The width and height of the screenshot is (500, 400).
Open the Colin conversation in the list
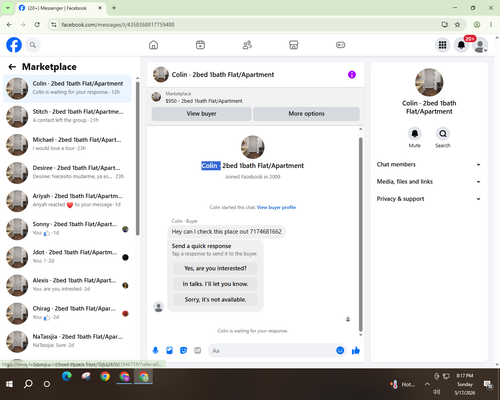point(67,88)
